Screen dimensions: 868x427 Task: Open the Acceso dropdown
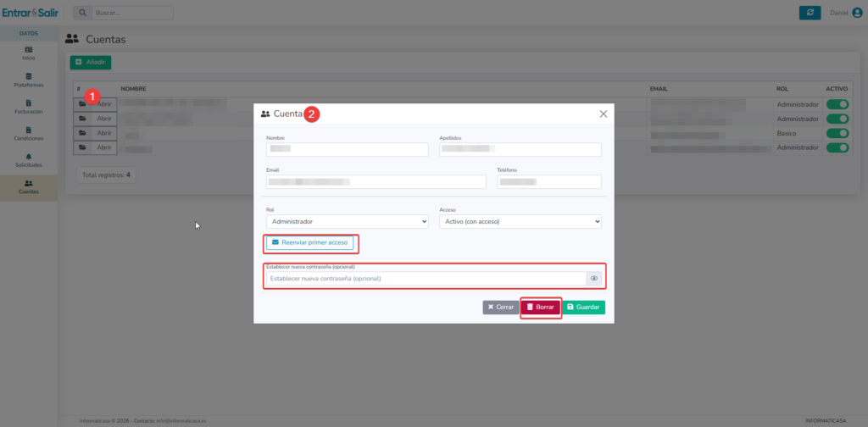520,221
